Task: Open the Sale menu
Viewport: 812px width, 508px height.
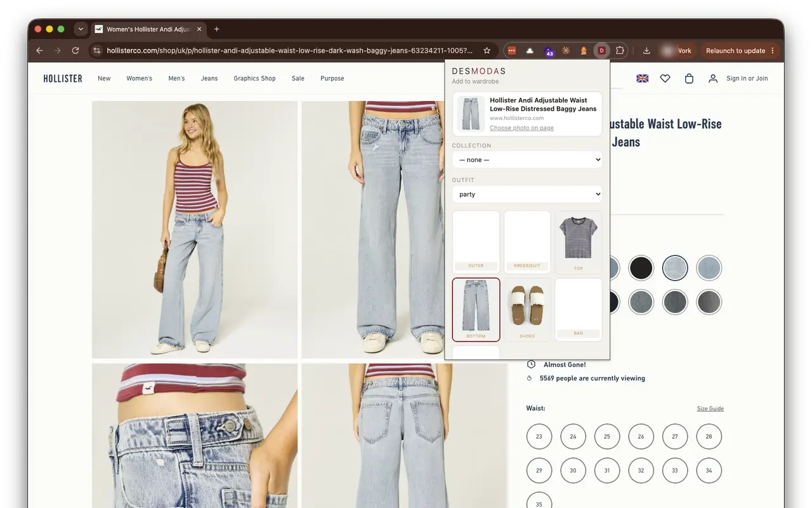Action: pos(298,79)
